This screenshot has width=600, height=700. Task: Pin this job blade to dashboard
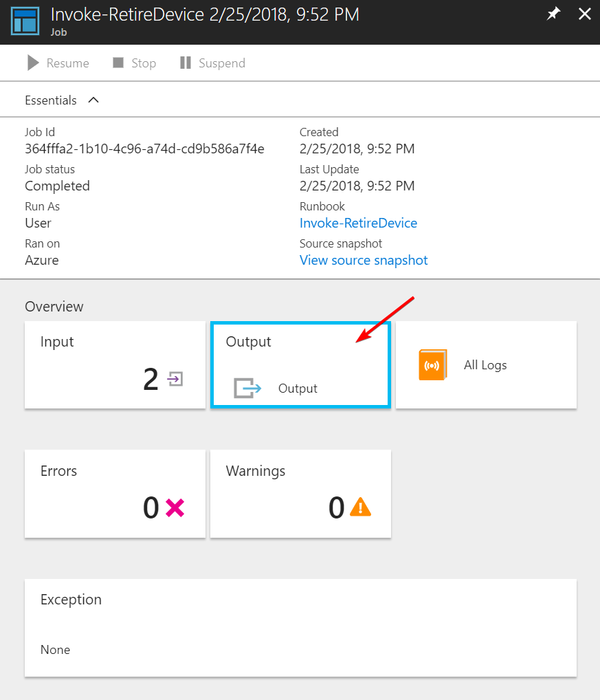click(x=553, y=14)
